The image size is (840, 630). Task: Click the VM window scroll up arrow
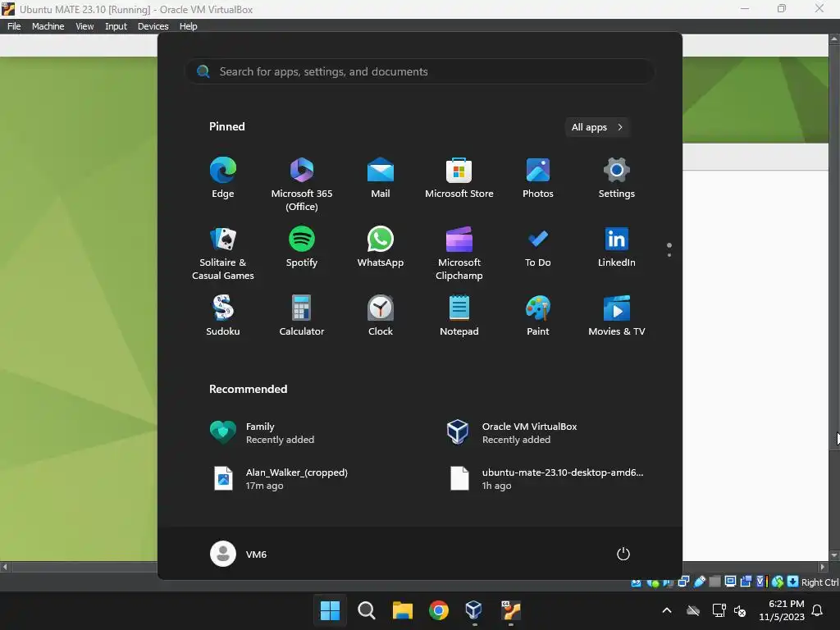(x=834, y=39)
